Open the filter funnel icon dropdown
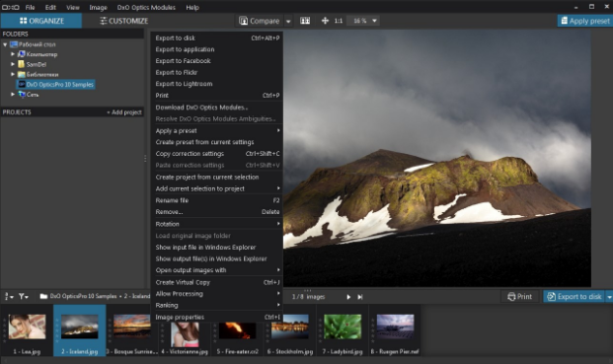This screenshot has width=613, height=364. click(x=24, y=297)
